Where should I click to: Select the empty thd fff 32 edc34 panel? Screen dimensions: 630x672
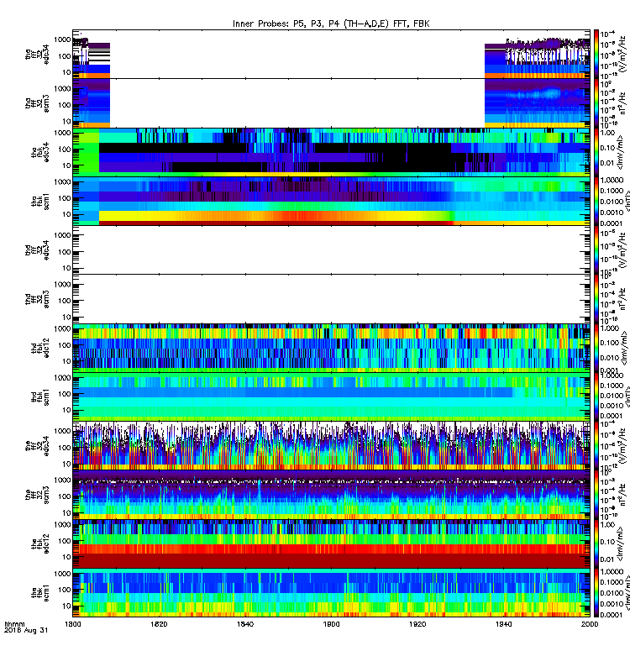331,249
